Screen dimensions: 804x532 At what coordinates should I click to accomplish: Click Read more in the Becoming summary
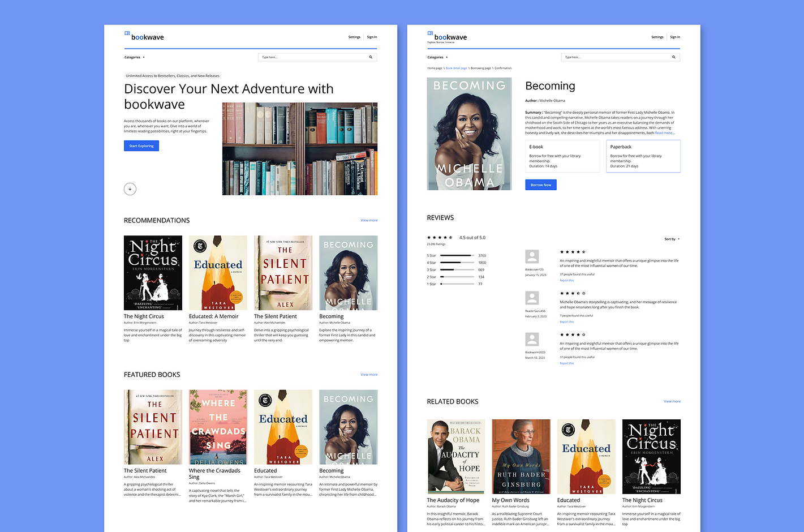[664, 133]
